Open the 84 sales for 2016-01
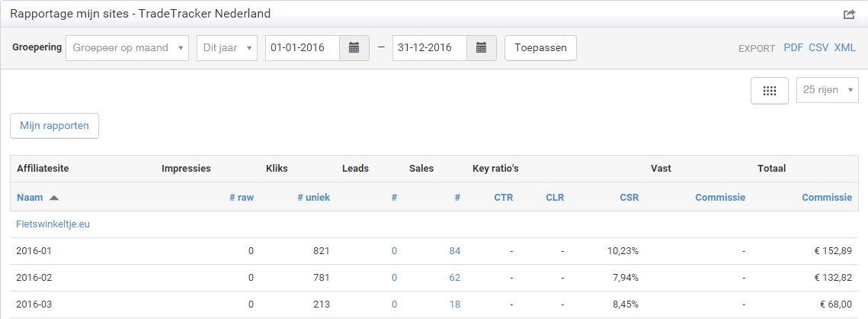The width and height of the screenshot is (868, 319). tap(454, 251)
